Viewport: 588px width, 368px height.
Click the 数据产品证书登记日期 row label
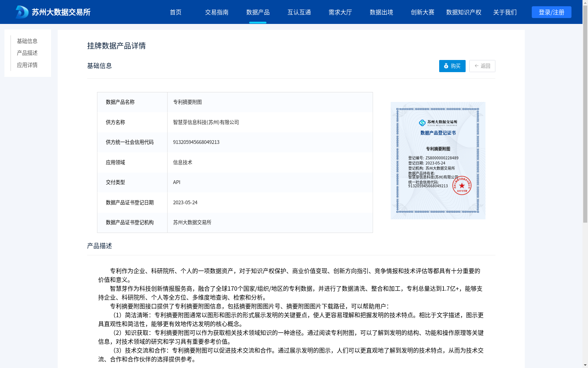coord(130,202)
